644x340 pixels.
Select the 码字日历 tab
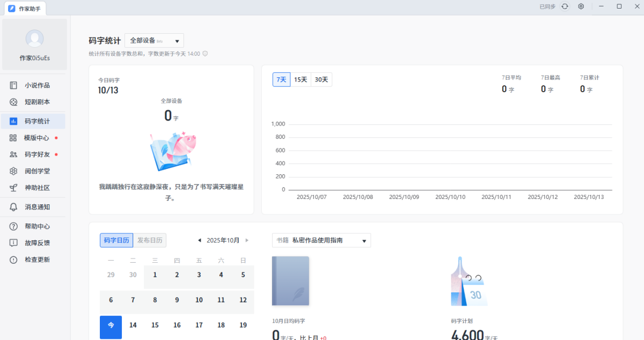click(x=116, y=240)
